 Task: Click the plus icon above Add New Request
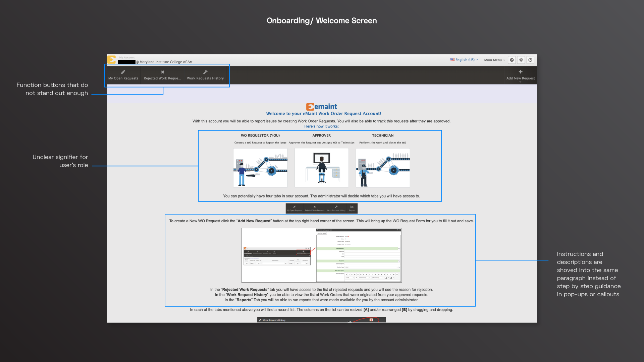[521, 72]
